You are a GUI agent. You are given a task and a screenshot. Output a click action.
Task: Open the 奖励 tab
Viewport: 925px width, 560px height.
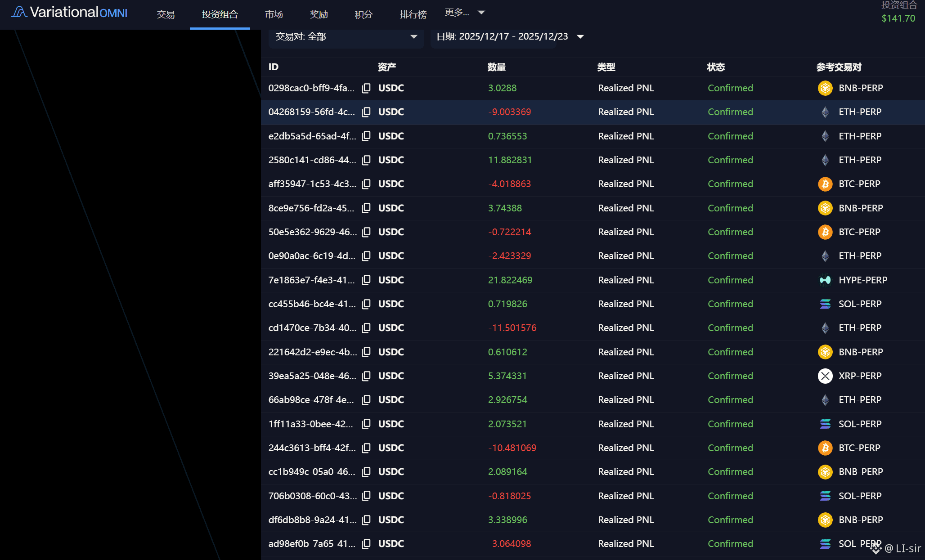(x=319, y=14)
